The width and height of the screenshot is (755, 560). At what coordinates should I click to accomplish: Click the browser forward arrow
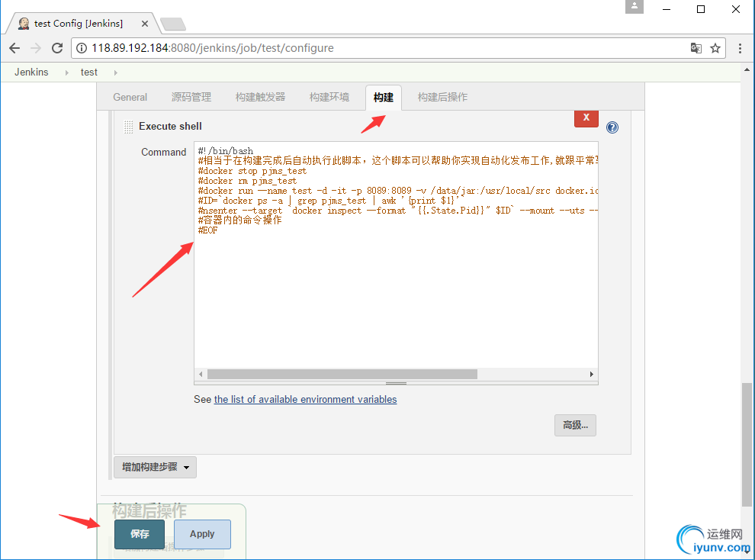point(36,48)
